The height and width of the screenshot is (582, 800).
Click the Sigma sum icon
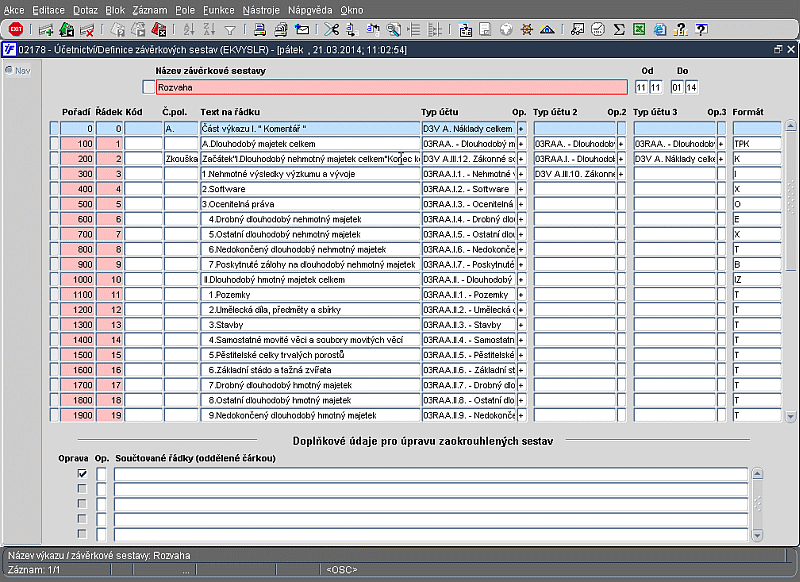pyautogui.click(x=619, y=30)
